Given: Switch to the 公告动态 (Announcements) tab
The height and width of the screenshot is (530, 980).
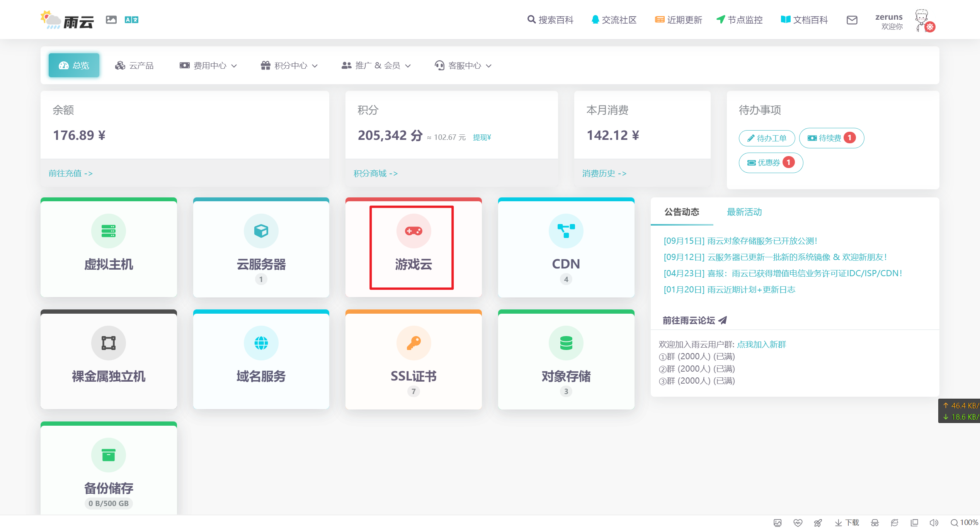Looking at the screenshot, I should 682,211.
